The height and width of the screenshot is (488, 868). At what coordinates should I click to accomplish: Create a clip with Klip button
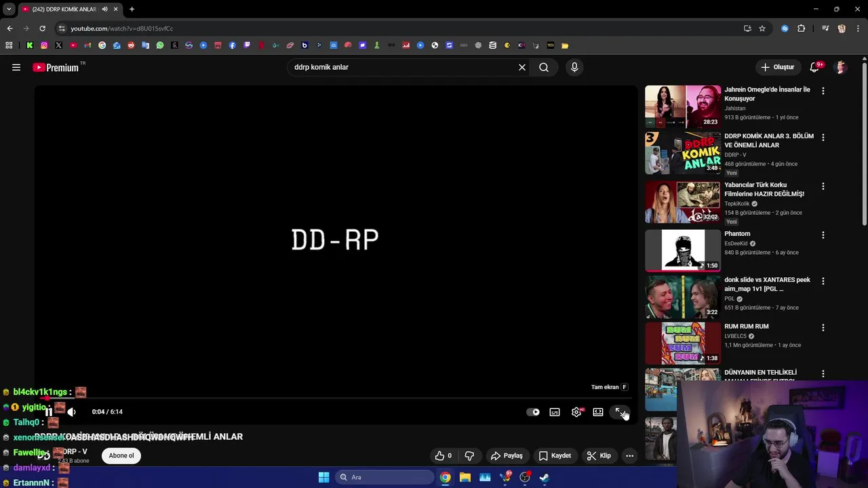click(x=599, y=455)
